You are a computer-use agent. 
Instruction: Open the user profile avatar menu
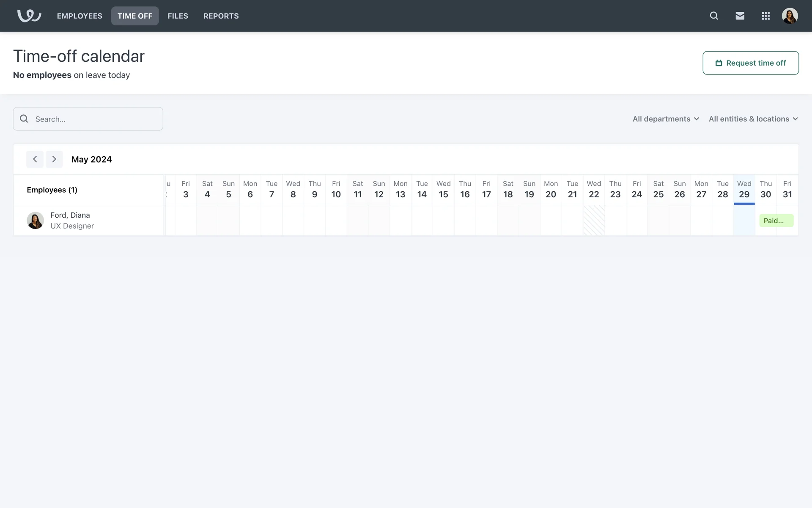[789, 16]
